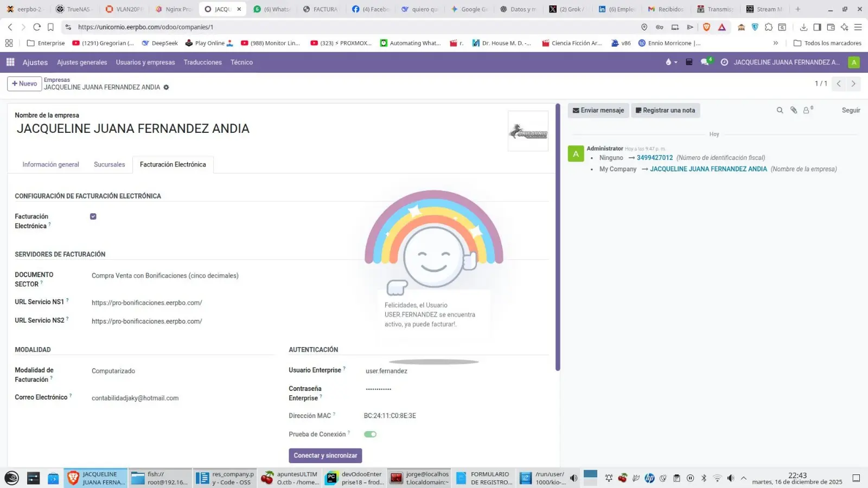This screenshot has height=488, width=868.
Task: Show more bookmarks chevron
Action: tap(775, 43)
